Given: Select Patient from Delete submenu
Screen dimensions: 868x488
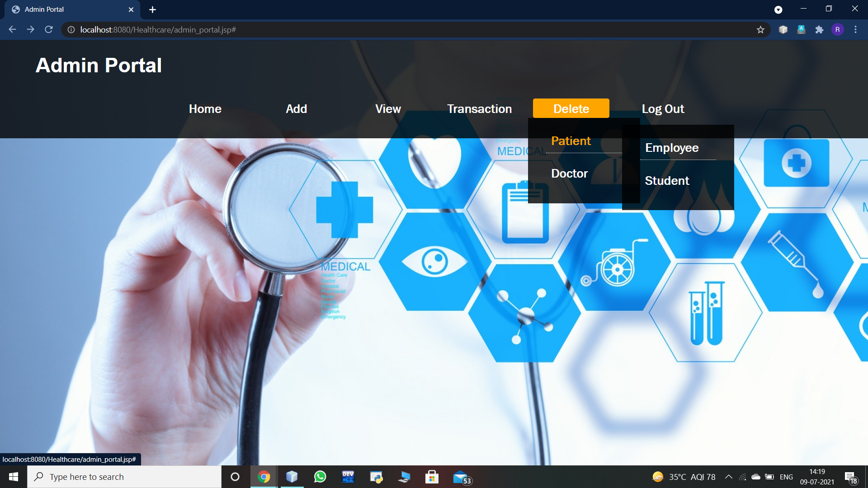Looking at the screenshot, I should (x=571, y=141).
